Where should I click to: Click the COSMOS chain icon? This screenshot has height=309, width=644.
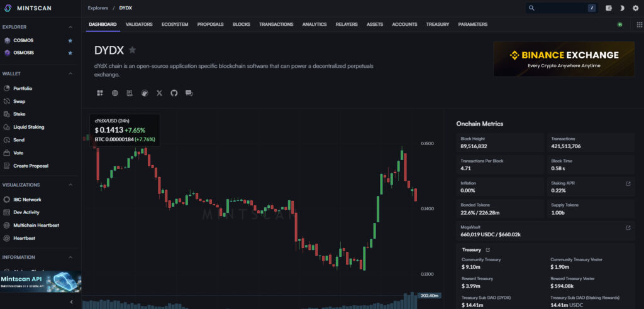coord(6,41)
